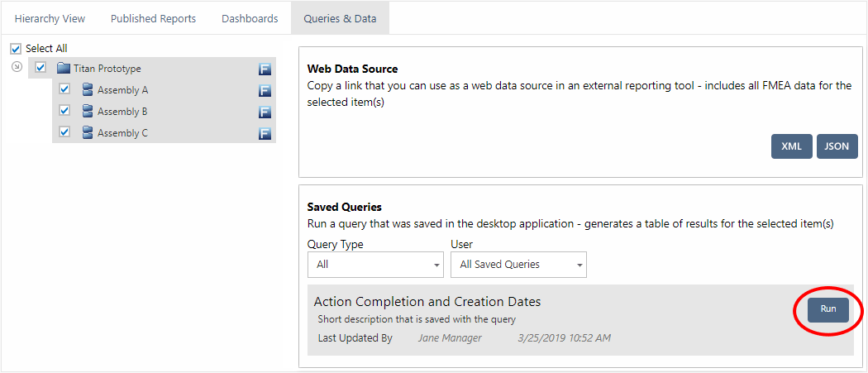The height and width of the screenshot is (373, 868).
Task: Open the Published Reports tab
Action: point(153,18)
